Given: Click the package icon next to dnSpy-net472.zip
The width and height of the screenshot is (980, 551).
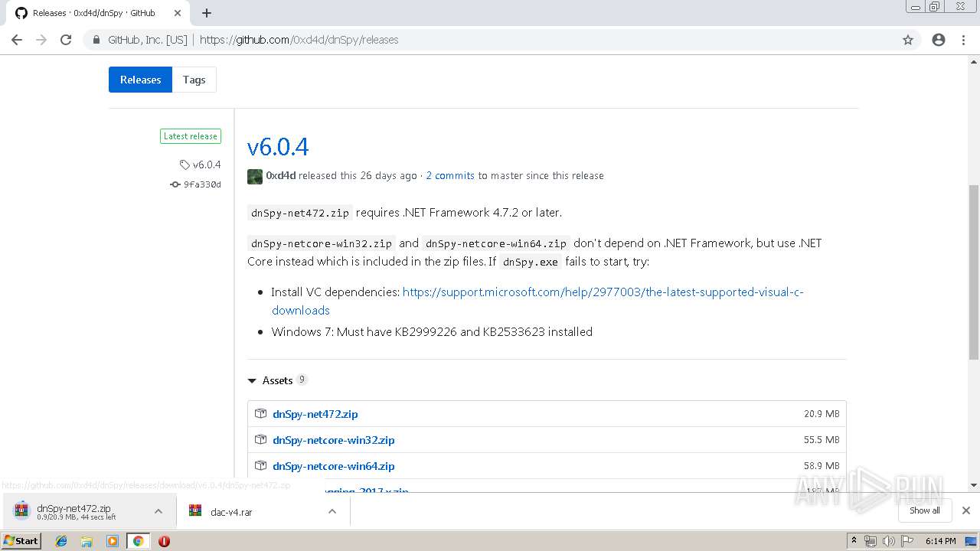Looking at the screenshot, I should (x=260, y=413).
